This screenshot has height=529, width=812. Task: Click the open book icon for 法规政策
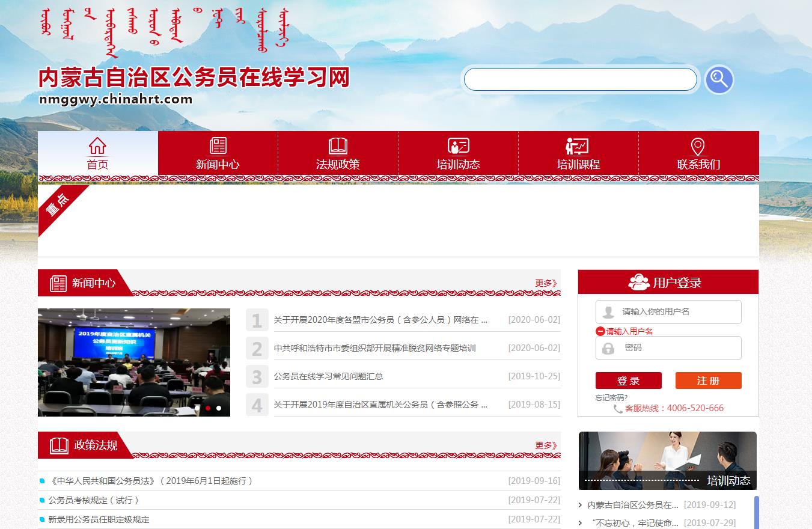pos(338,145)
